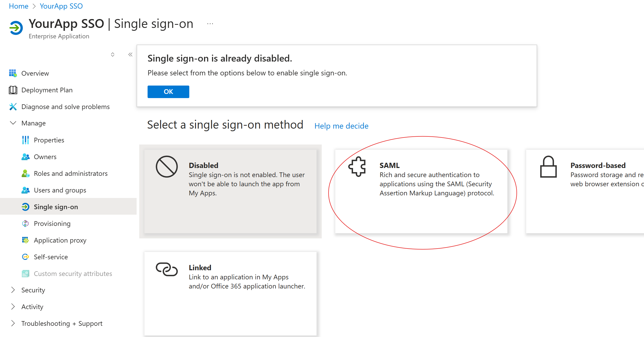Image resolution: width=644 pixels, height=337 pixels.
Task: Navigate to Home breadcrumb
Action: (x=19, y=6)
